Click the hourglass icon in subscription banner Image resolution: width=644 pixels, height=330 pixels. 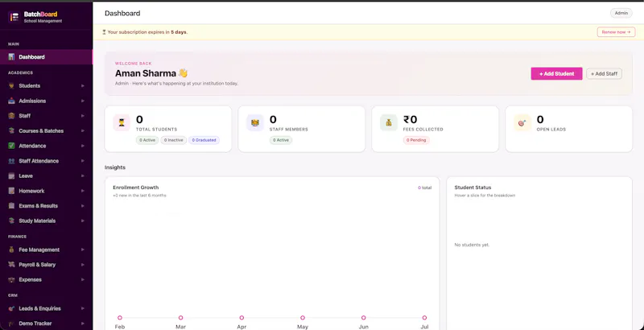[x=104, y=32]
